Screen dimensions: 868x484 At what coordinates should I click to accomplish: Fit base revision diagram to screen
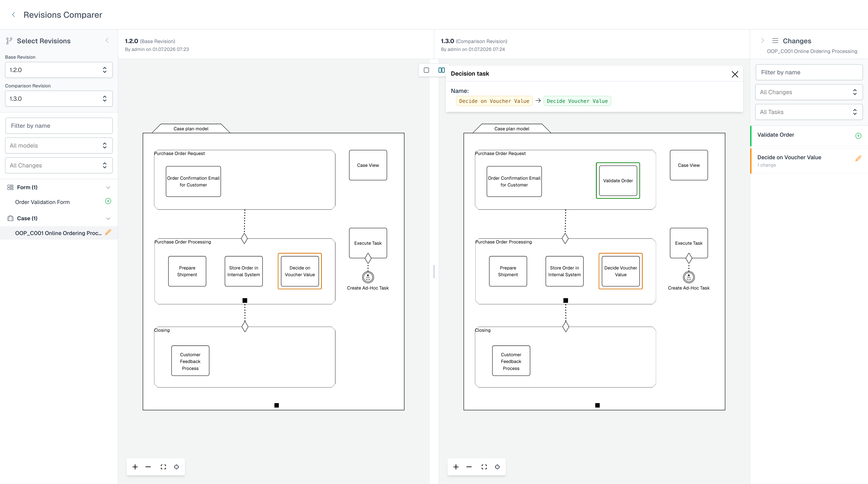tap(163, 467)
